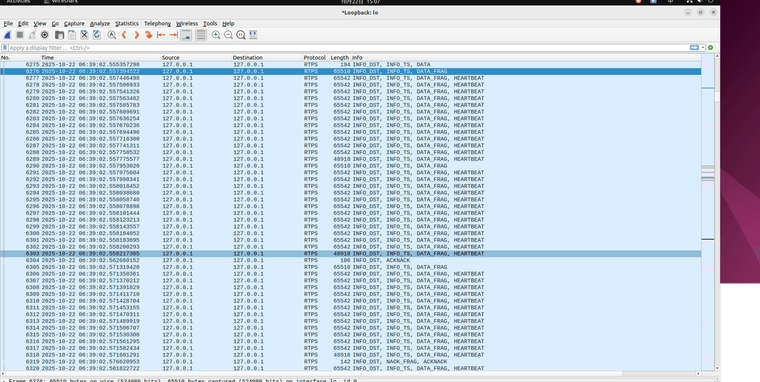Screen dimensions: 760x382
Task: Open recent display filters dropdown
Action: click(703, 48)
